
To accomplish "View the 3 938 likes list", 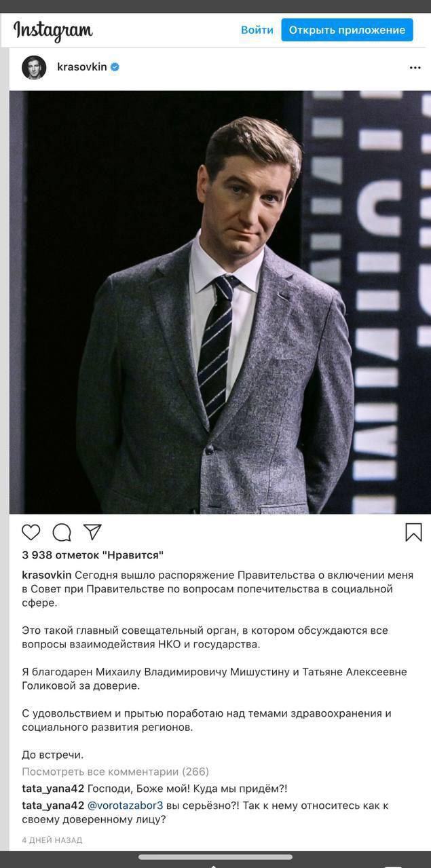I will (92, 554).
